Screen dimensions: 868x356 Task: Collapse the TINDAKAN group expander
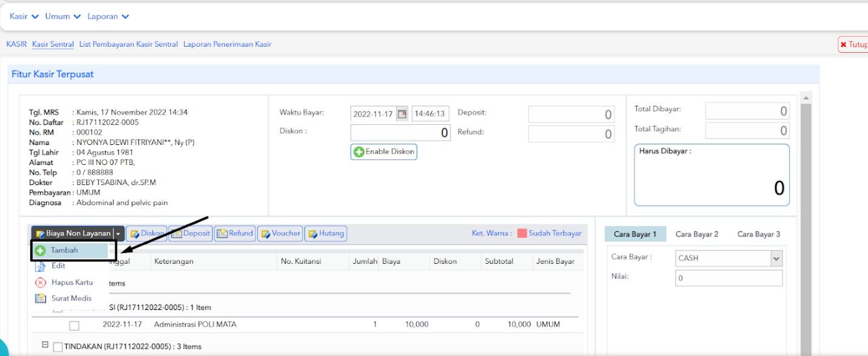click(x=45, y=345)
